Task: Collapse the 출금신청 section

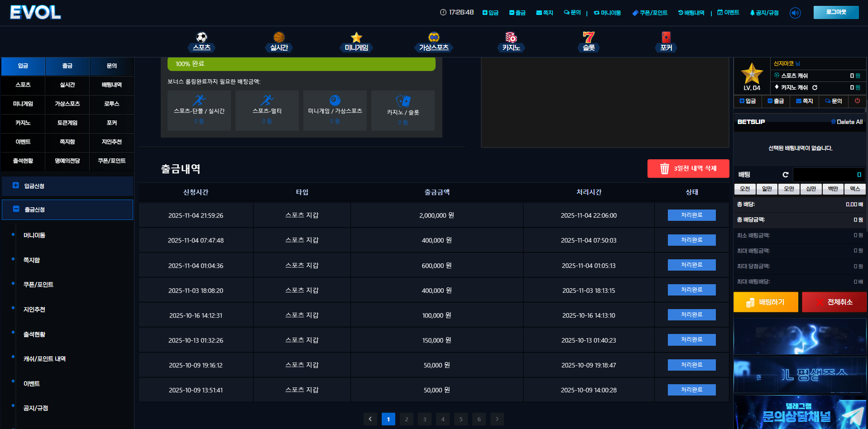Action: tap(67, 210)
